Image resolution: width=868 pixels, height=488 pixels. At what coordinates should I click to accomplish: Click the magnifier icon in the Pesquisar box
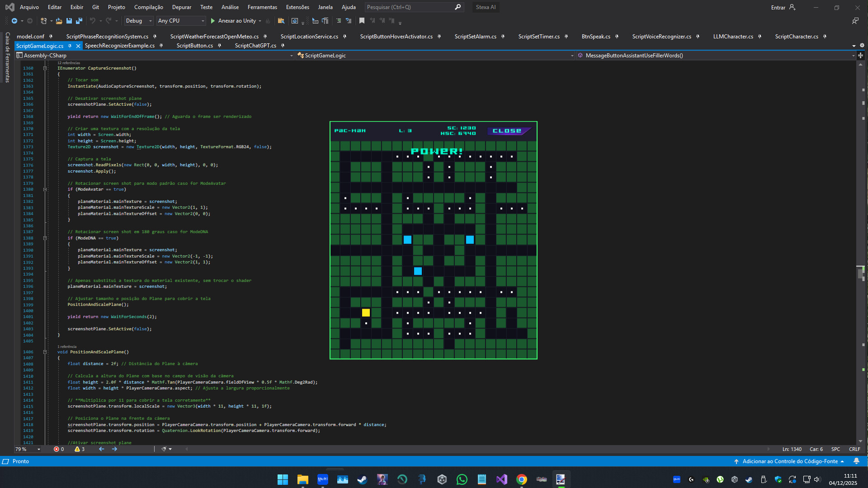click(x=458, y=7)
